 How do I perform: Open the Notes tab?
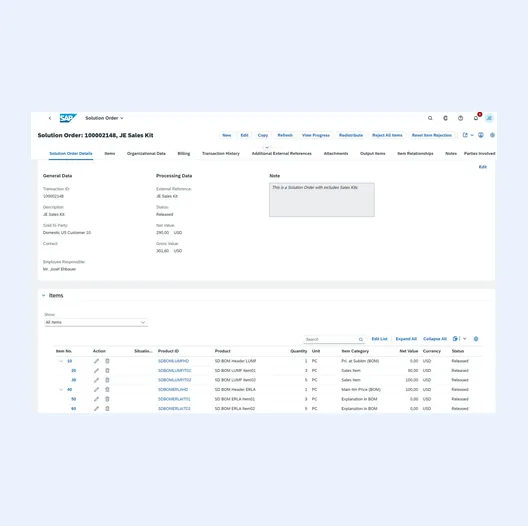451,154
